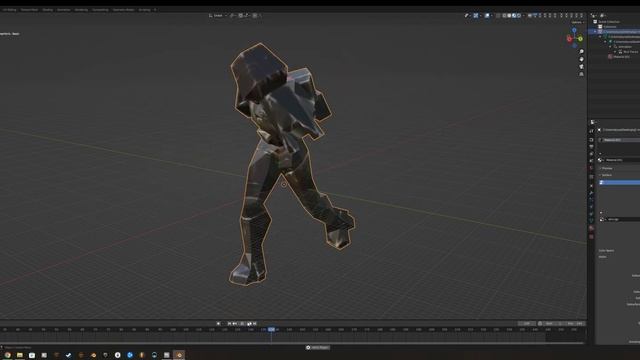Toggle viewport gizmos display
640x360 pixels.
[476, 16]
